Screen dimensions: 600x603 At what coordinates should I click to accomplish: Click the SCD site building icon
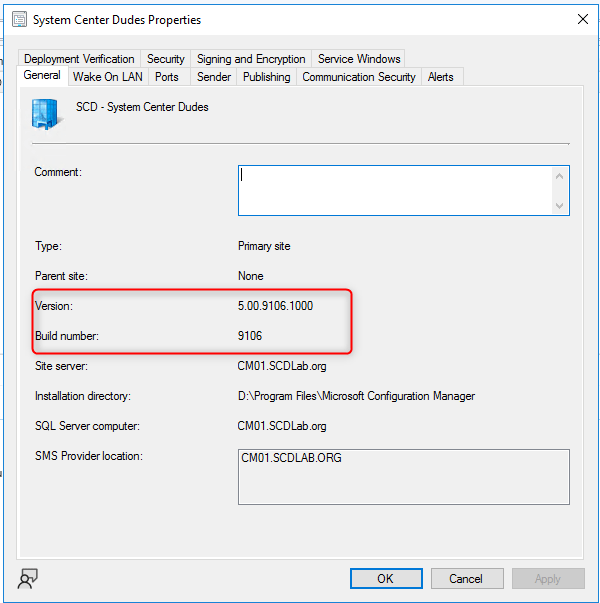(46, 114)
